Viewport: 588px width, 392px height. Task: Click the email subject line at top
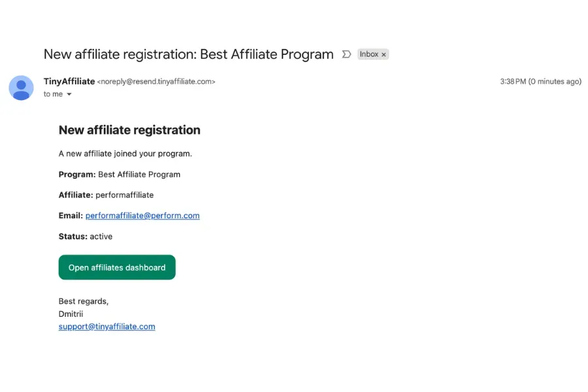tap(188, 54)
